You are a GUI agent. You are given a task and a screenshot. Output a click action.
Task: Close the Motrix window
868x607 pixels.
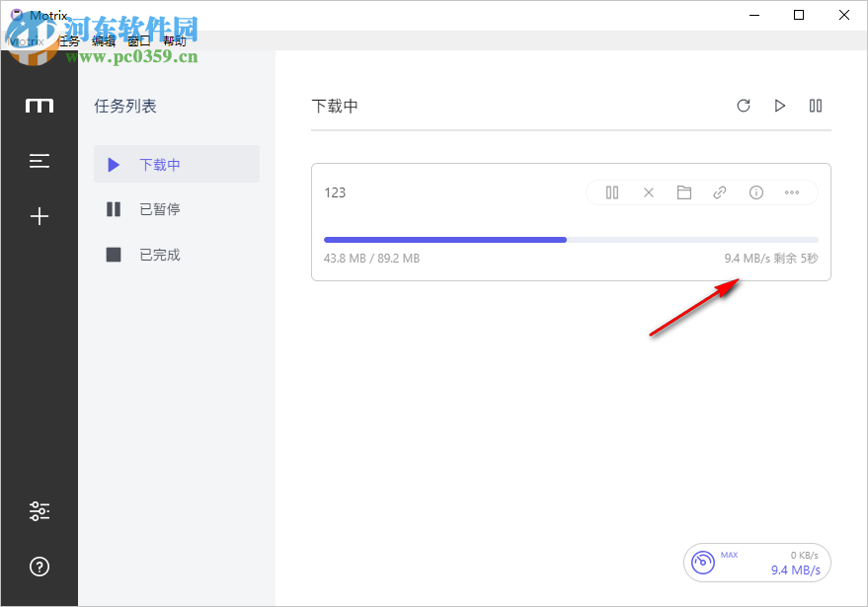coord(844,15)
